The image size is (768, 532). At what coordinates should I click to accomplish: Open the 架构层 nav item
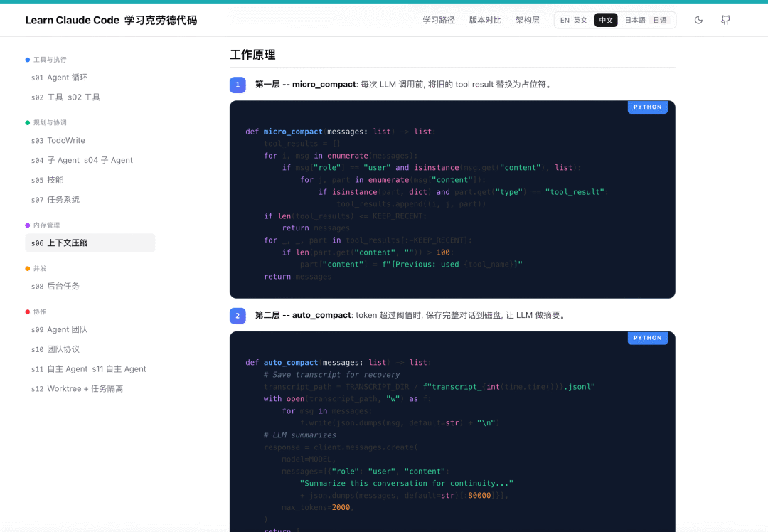(x=528, y=20)
